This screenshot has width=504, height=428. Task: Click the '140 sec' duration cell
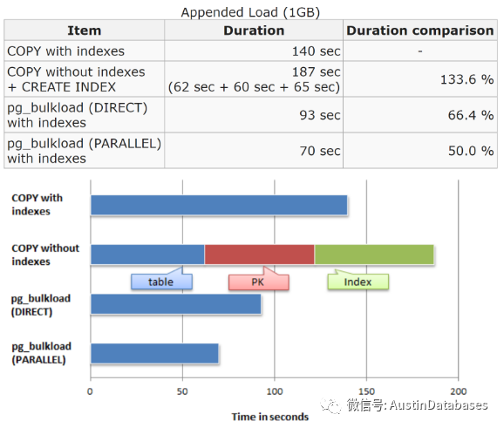pyautogui.click(x=254, y=51)
